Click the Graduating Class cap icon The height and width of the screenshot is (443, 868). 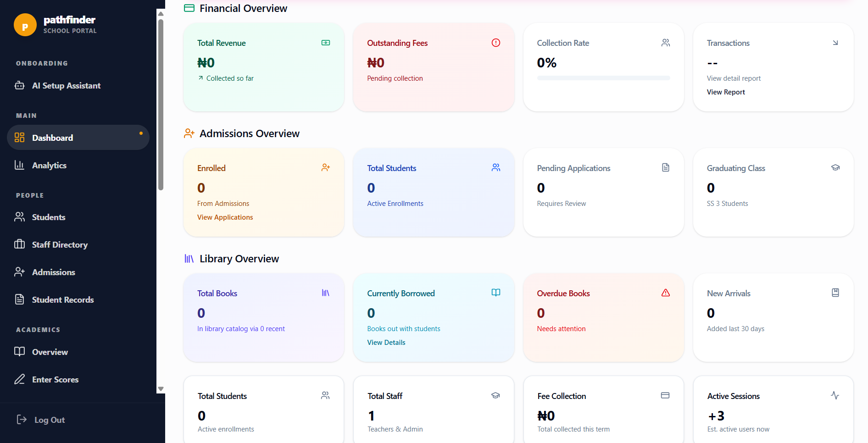(835, 168)
